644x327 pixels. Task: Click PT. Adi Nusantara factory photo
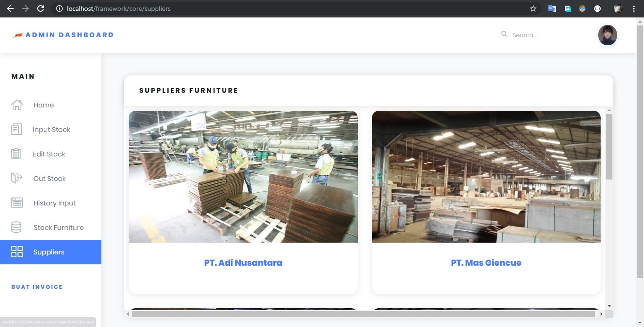(x=243, y=177)
